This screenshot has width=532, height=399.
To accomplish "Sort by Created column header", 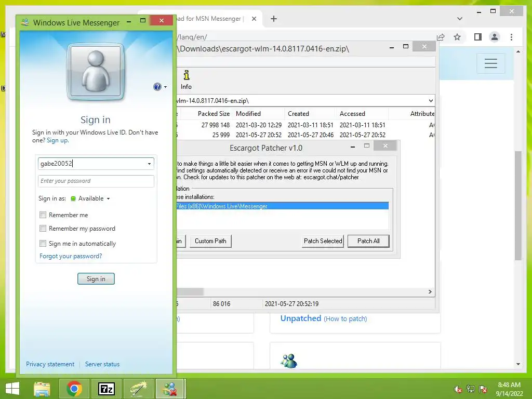I will pos(310,114).
